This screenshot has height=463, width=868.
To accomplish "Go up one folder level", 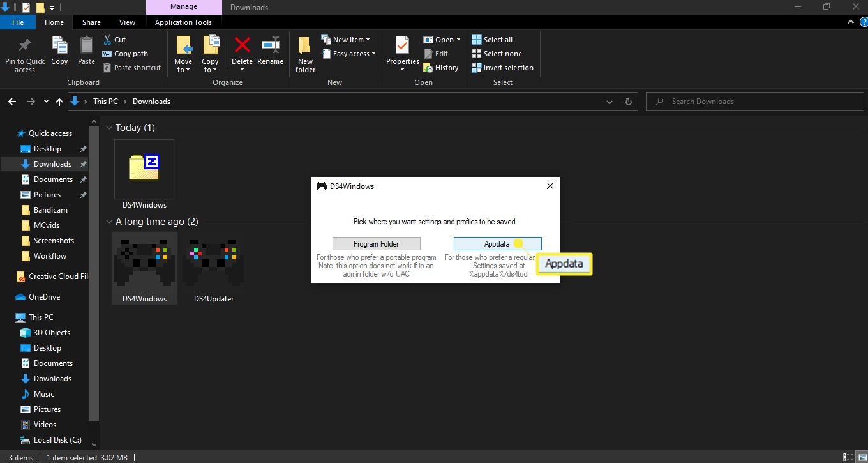I will (x=59, y=102).
